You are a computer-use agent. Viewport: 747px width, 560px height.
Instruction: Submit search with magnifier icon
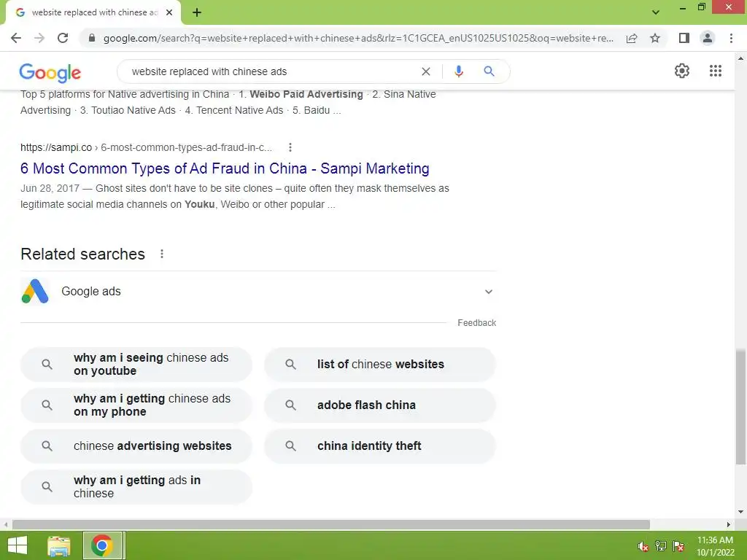click(x=489, y=71)
